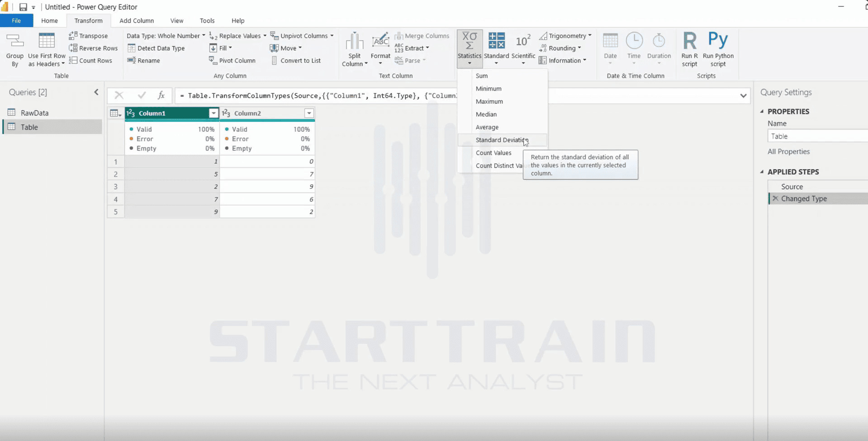Open the Data Type: Whole Number dropdown
The image size is (868, 441).
[166, 36]
